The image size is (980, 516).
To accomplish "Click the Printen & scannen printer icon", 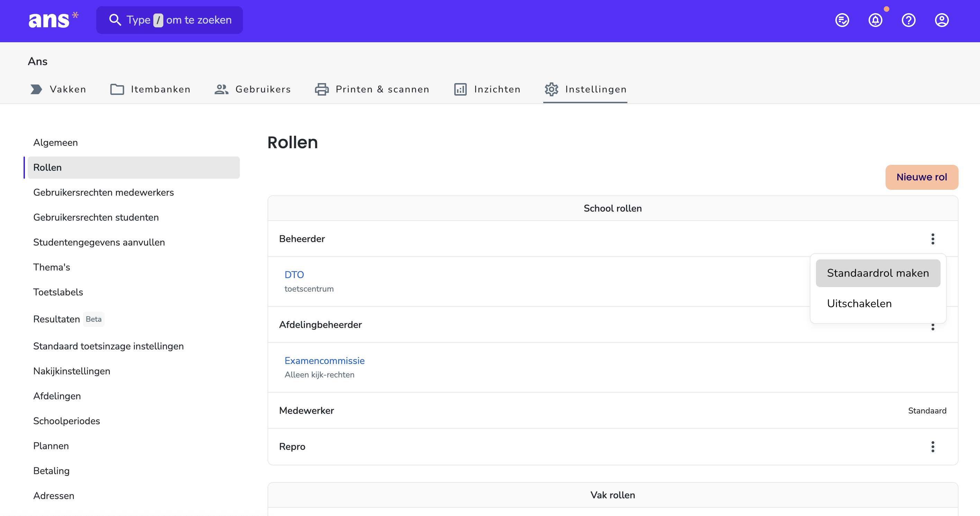I will [322, 89].
